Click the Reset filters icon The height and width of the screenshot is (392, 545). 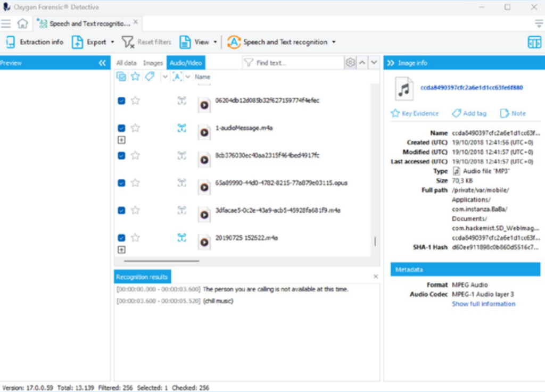pos(128,42)
